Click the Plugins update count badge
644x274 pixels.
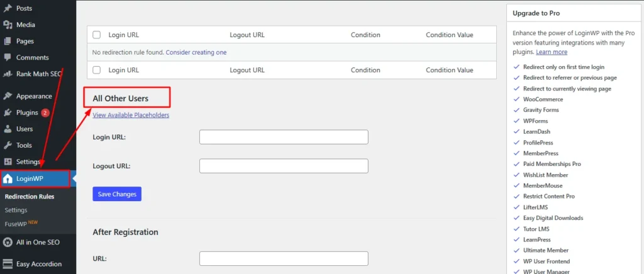point(45,112)
